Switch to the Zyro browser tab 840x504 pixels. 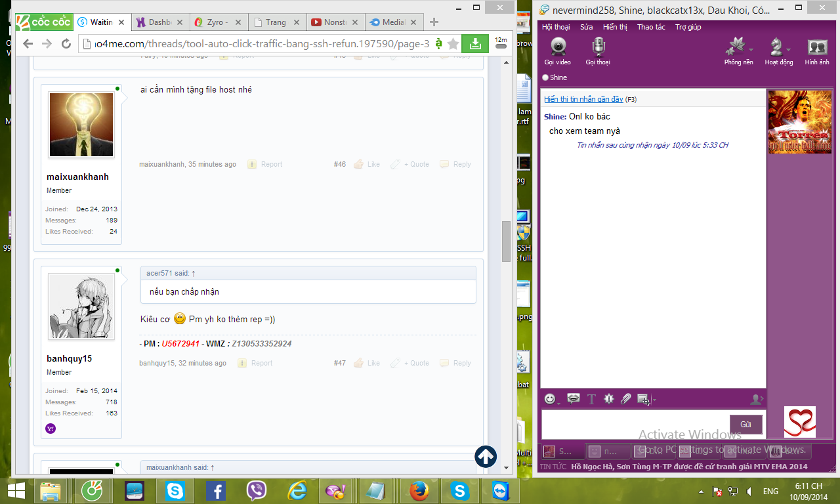(x=219, y=22)
